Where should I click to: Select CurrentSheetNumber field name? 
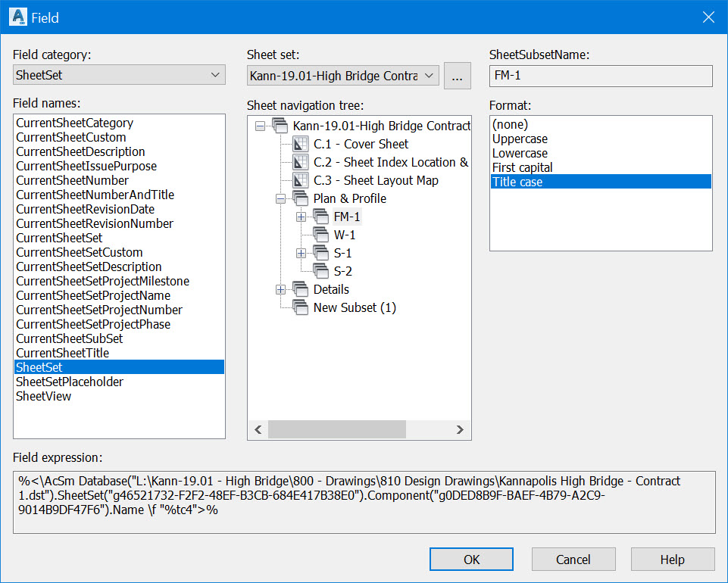(x=120, y=180)
